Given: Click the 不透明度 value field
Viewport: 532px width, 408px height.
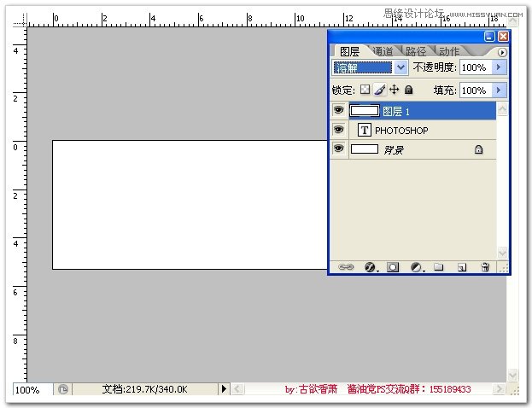Looking at the screenshot, I should [x=476, y=67].
